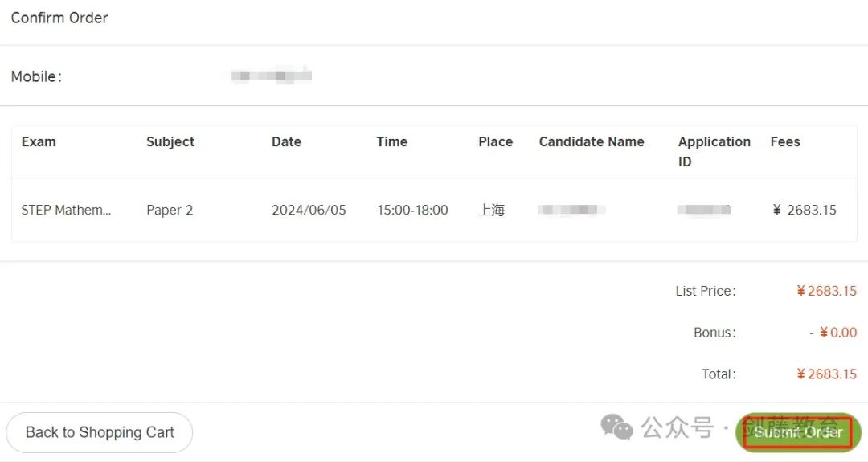Click the Confirm Order heading
Viewport: 868px width, 462px height.
[59, 18]
